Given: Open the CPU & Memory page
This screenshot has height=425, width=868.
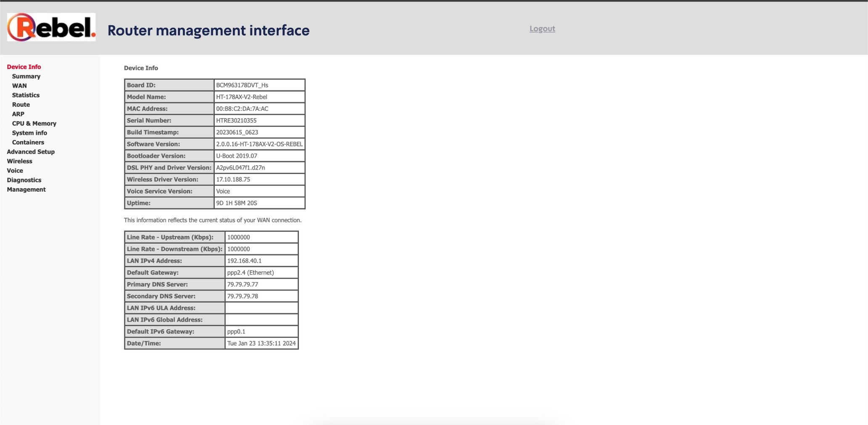Looking at the screenshot, I should pos(34,123).
